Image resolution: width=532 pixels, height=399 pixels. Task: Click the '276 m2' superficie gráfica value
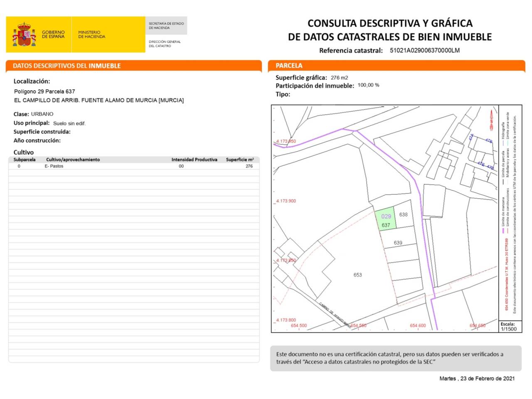click(x=339, y=78)
